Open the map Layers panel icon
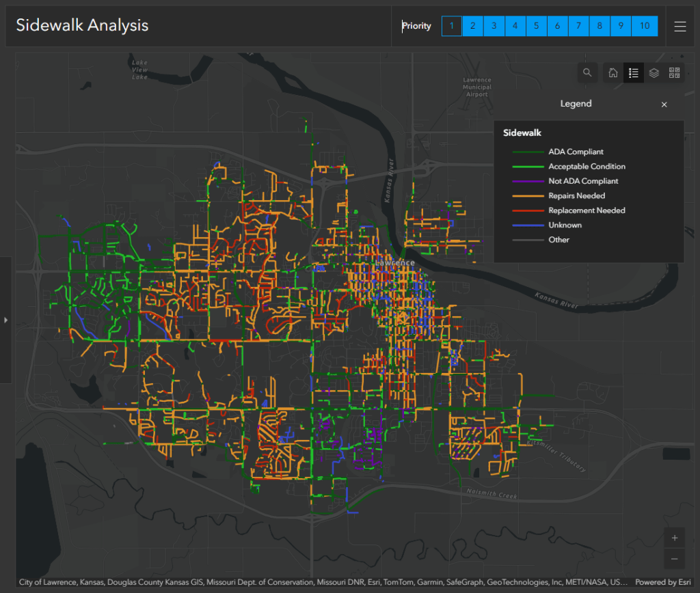The width and height of the screenshot is (700, 593). click(654, 73)
